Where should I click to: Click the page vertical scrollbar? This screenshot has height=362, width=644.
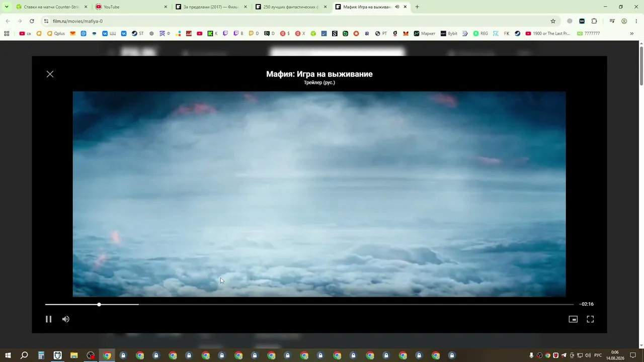point(641,65)
